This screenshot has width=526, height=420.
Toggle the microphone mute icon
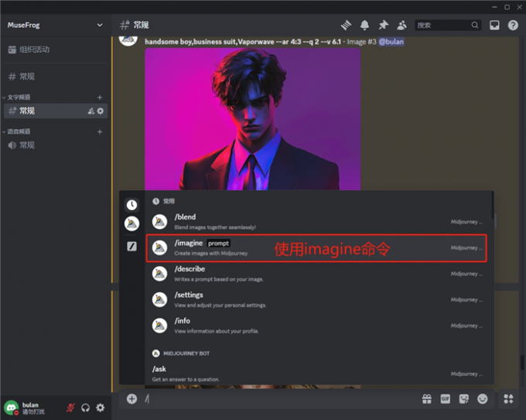(x=70, y=408)
